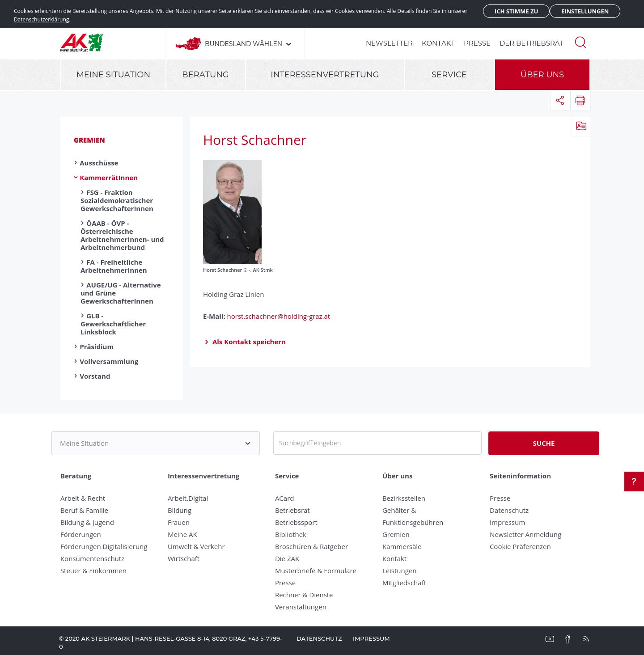Viewport: 644px width, 655px height.
Task: Open Newsletter Anmeldung footer link
Action: click(525, 534)
